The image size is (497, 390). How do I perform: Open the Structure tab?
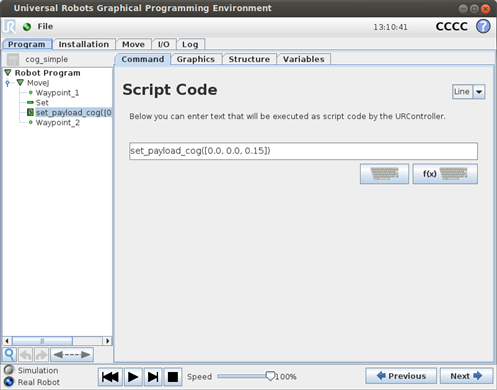(x=249, y=59)
